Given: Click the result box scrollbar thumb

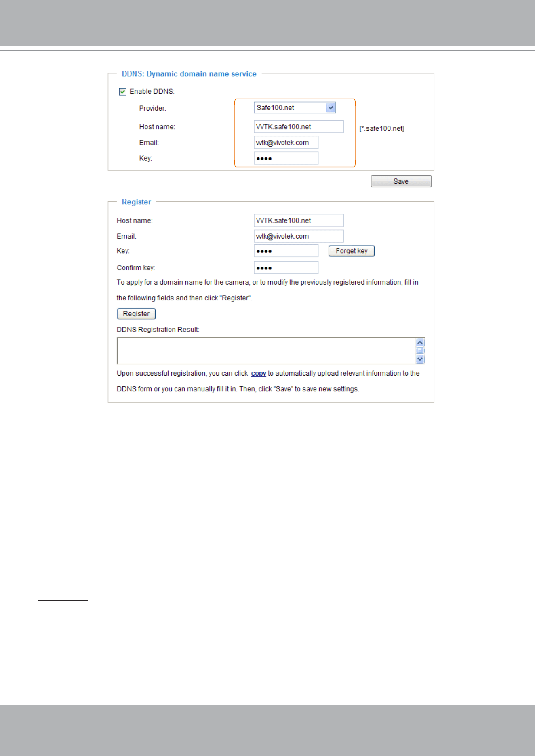Looking at the screenshot, I should point(420,351).
